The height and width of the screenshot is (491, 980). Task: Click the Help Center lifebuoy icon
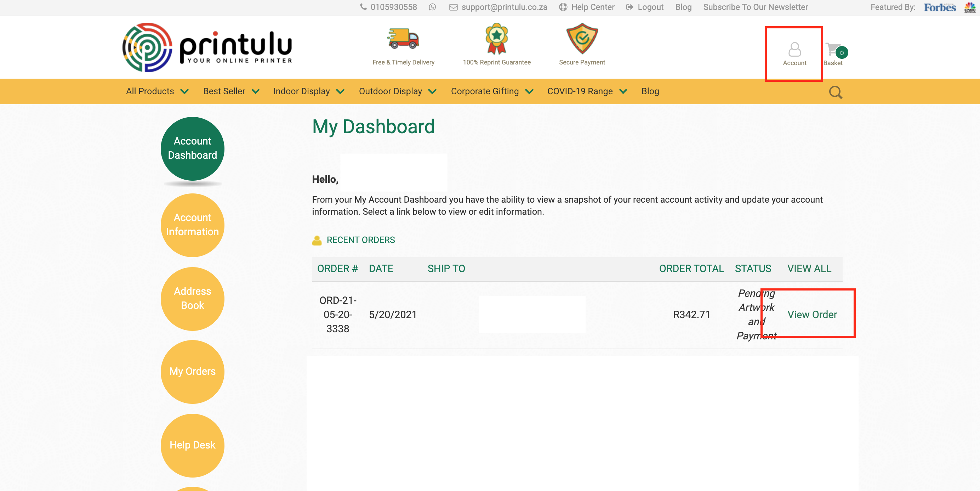click(563, 7)
